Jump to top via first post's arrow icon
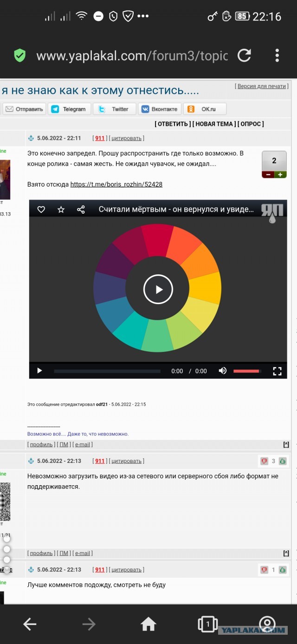 pyautogui.click(x=286, y=444)
